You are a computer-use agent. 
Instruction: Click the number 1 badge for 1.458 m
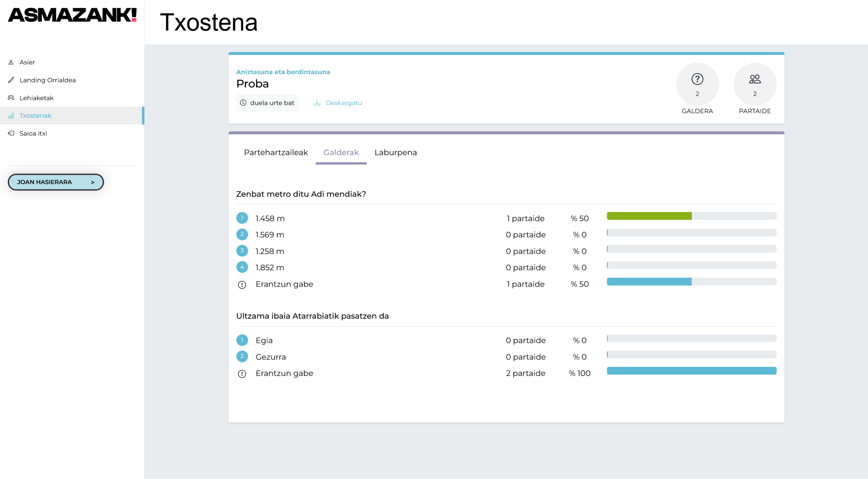242,218
